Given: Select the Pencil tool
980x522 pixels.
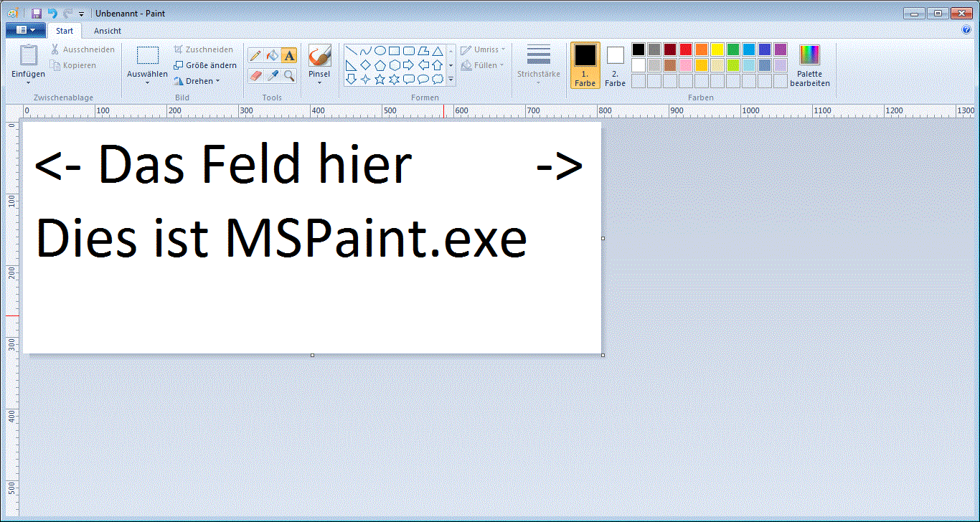Looking at the screenshot, I should pos(255,55).
